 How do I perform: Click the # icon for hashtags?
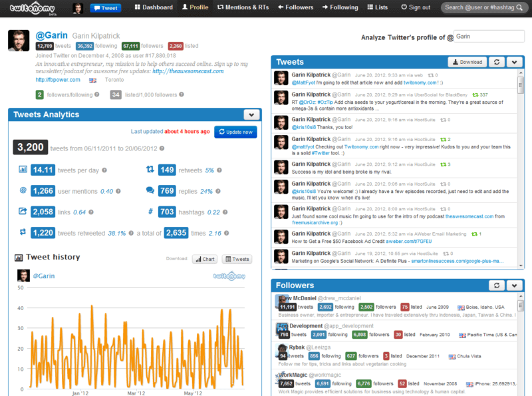(150, 212)
